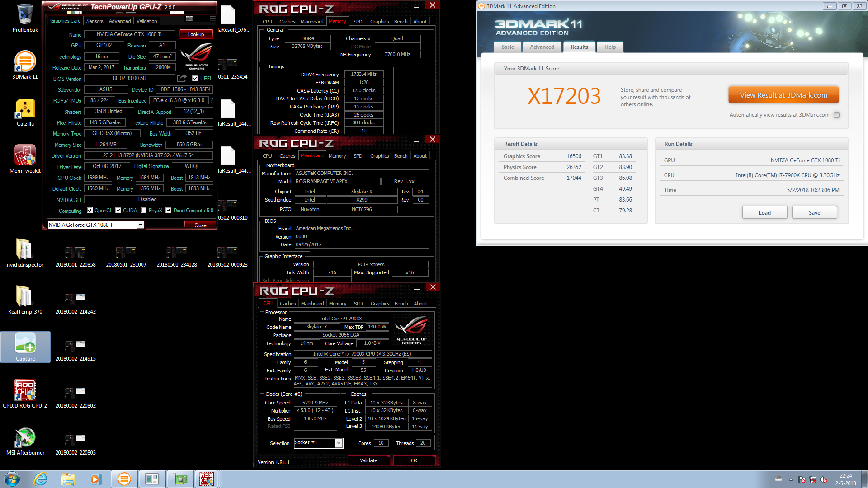Click the Save button in 3DMark
The width and height of the screenshot is (868, 488).
click(814, 213)
